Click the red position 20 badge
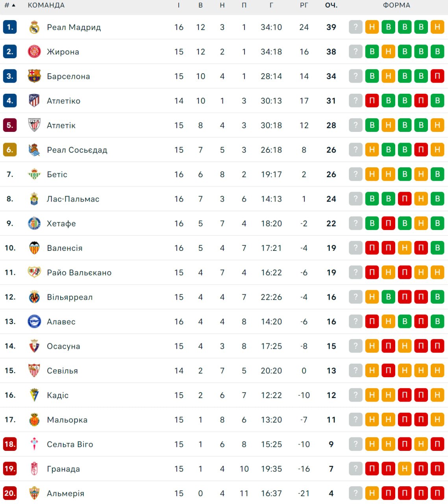The image size is (448, 504). tap(10, 493)
